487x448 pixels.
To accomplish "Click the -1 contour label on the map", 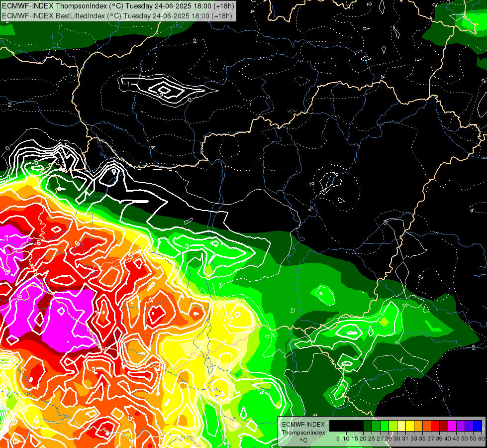I will (126, 84).
